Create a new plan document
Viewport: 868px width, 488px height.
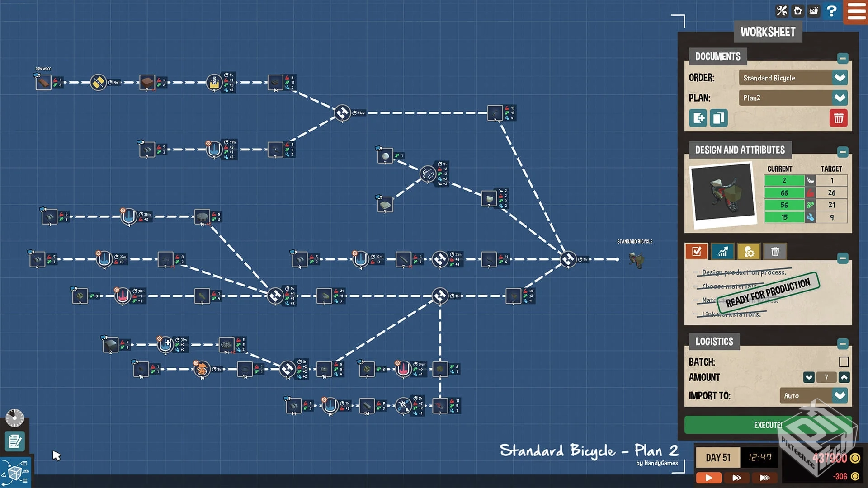[698, 118]
